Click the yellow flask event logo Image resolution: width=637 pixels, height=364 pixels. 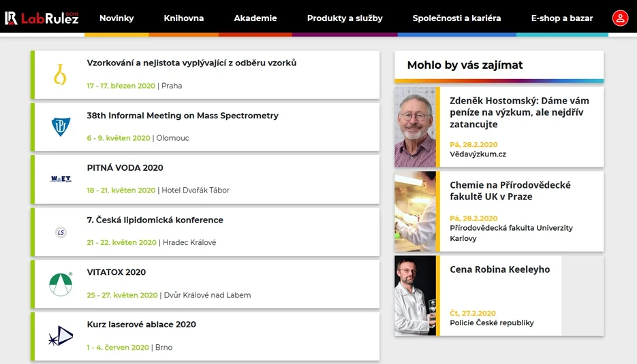coord(61,75)
